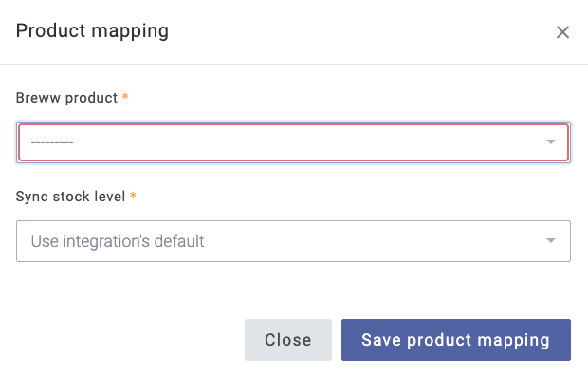Click the dashed placeholder in Breww product
The image size is (588, 377).
pyautogui.click(x=52, y=142)
